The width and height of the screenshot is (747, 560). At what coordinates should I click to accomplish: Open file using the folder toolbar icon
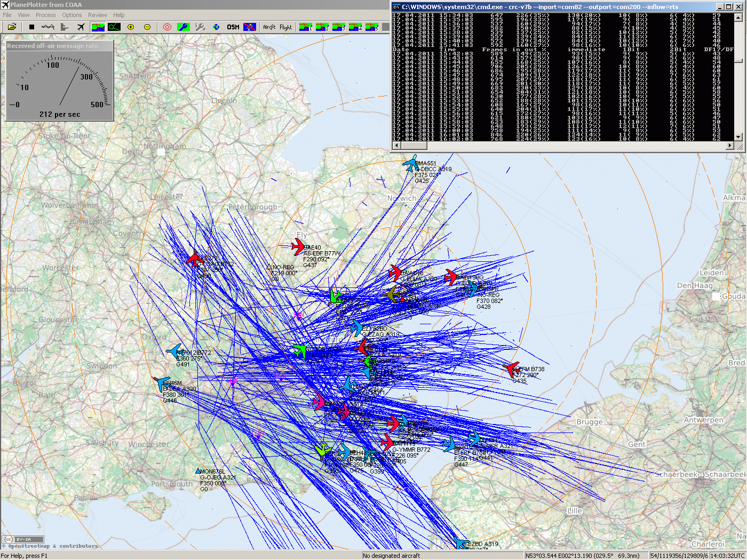12,27
